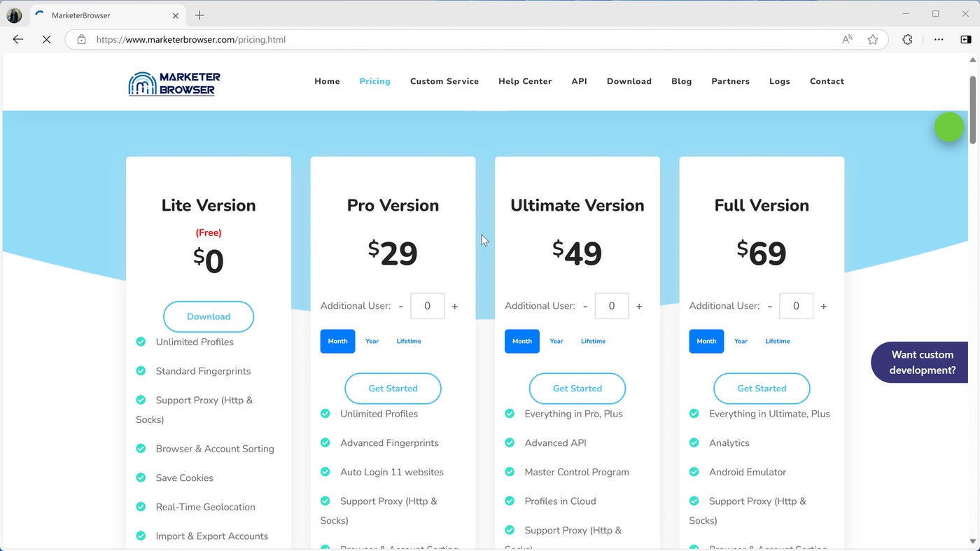This screenshot has height=551, width=980.
Task: Decrease Additional User in Full Version
Action: click(769, 306)
